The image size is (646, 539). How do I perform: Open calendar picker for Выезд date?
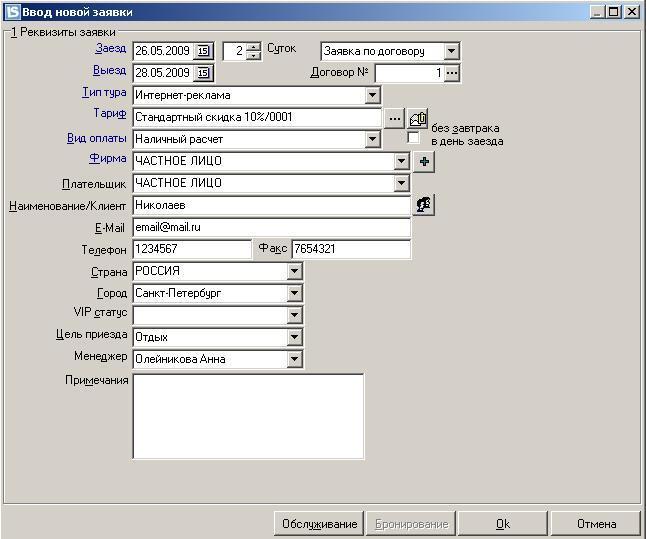click(x=204, y=73)
